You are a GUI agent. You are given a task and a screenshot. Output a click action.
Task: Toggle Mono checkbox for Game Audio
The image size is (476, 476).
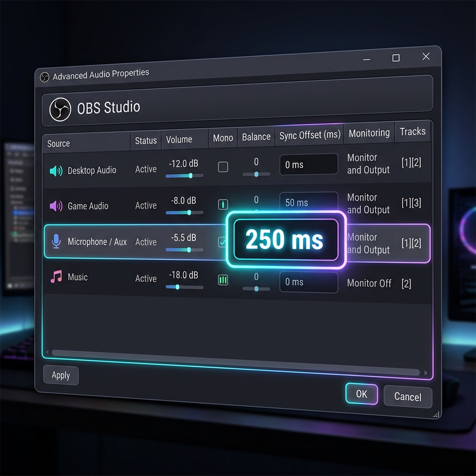(223, 205)
